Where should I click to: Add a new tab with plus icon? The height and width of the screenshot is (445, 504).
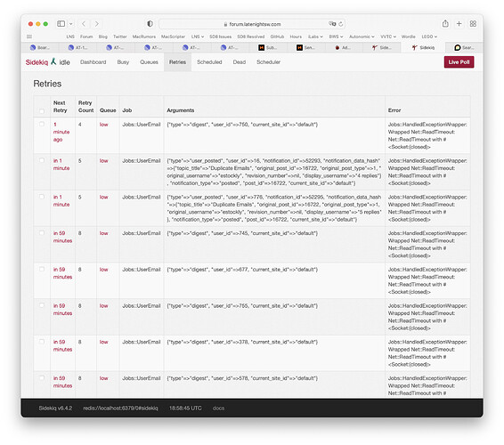[459, 24]
